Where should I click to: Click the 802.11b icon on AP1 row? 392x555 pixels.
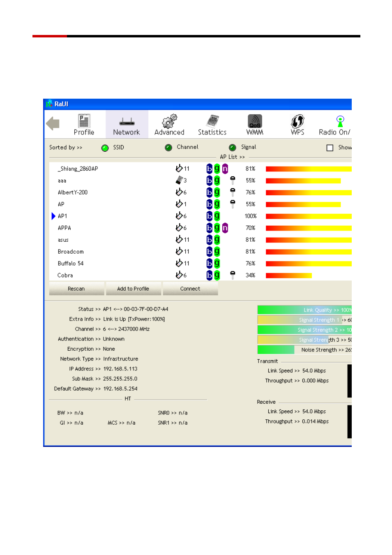(x=210, y=216)
